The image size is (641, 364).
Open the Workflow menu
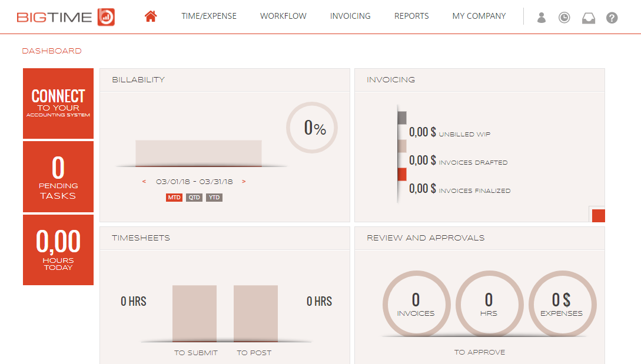point(283,16)
